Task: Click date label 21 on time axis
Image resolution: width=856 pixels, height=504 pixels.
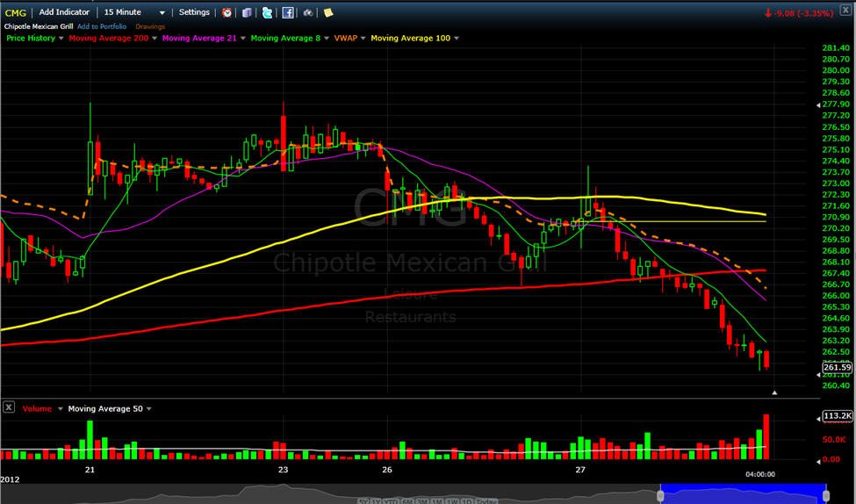Action: (90, 470)
